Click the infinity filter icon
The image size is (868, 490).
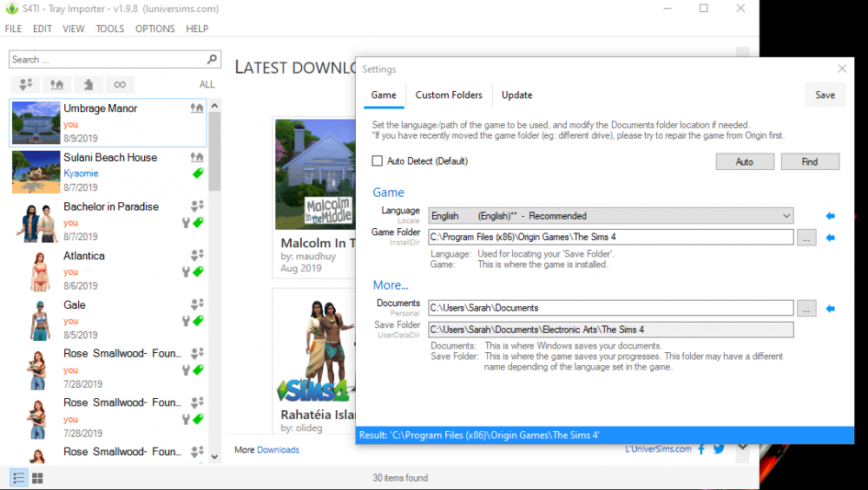(120, 85)
